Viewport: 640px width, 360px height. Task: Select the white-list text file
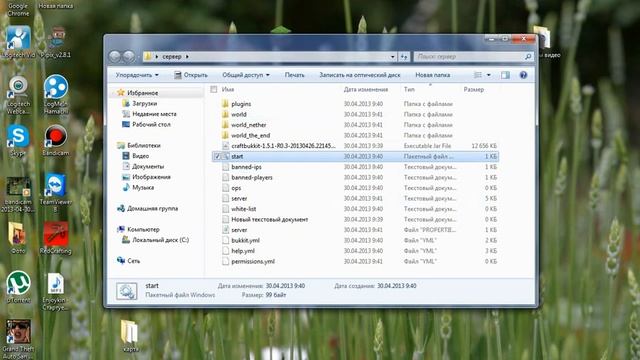243,209
